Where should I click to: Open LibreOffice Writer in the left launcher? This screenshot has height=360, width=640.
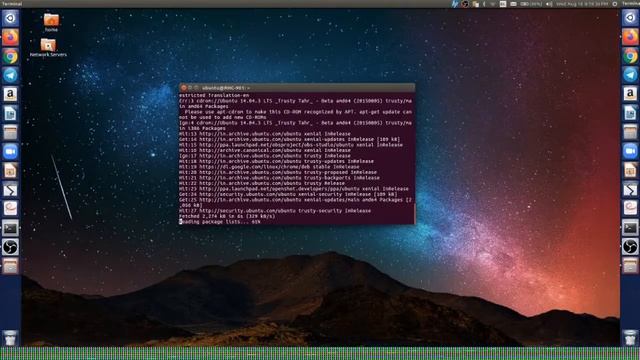coord(10,113)
